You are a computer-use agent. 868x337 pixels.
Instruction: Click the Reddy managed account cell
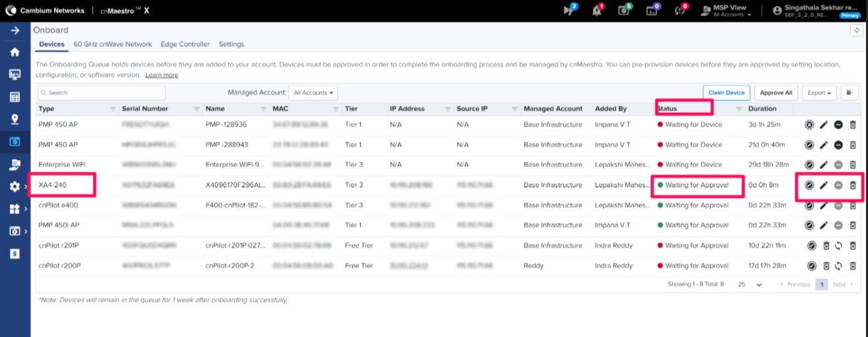pyautogui.click(x=534, y=266)
